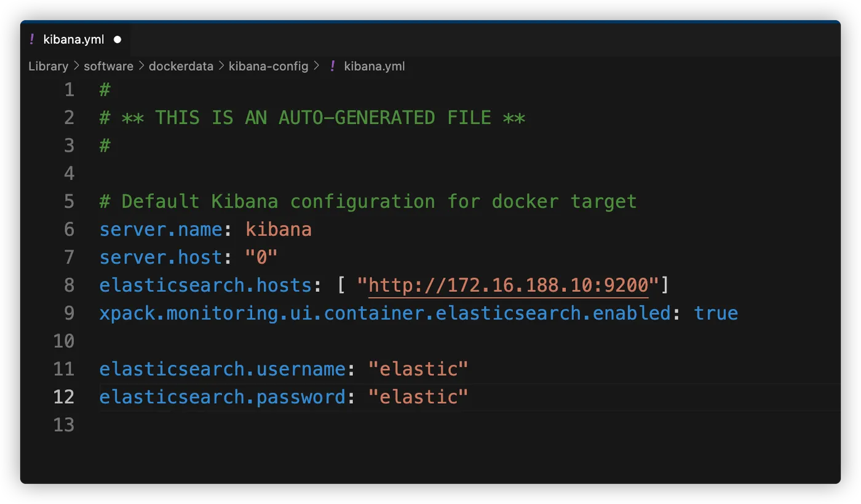Click the "elastic" password value on line 12
This screenshot has width=861, height=504.
(x=418, y=396)
